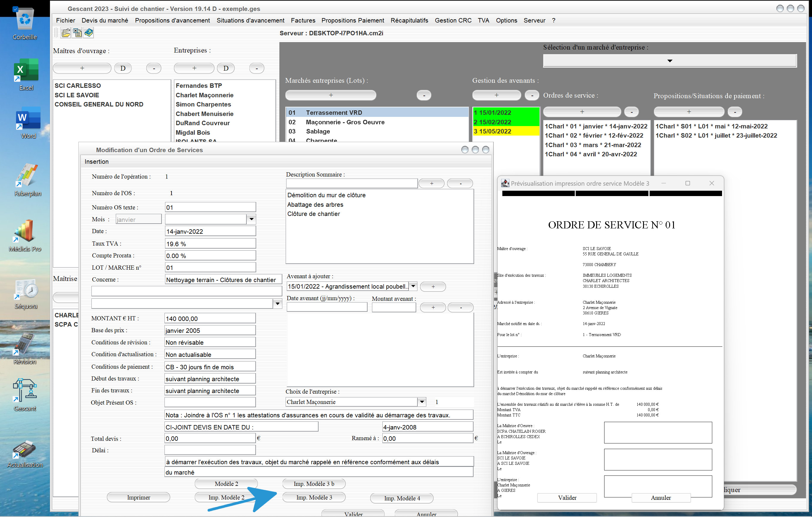Add a Description Sommaire line with plus

pyautogui.click(x=431, y=183)
